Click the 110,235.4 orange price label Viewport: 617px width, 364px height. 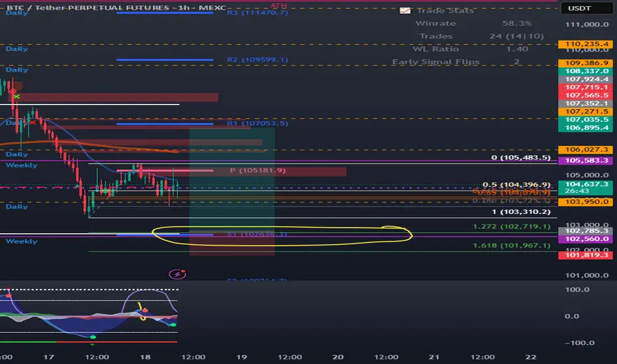pyautogui.click(x=585, y=44)
